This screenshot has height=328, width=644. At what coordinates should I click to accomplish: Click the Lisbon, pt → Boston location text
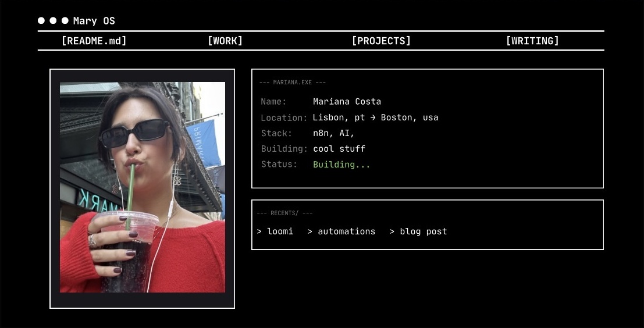pos(375,117)
